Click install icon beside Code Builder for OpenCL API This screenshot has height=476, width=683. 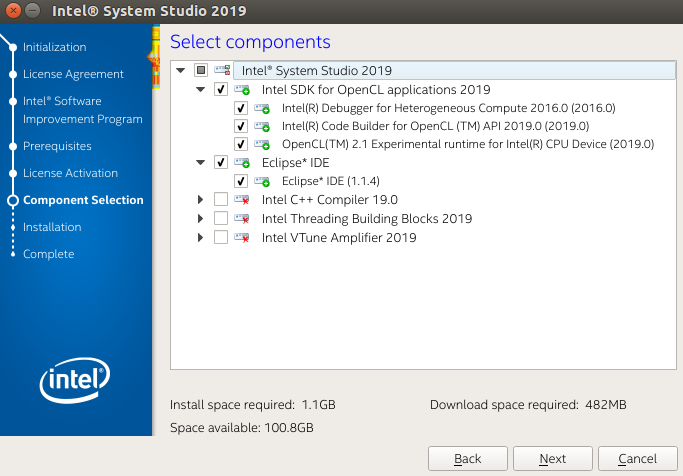pos(262,126)
